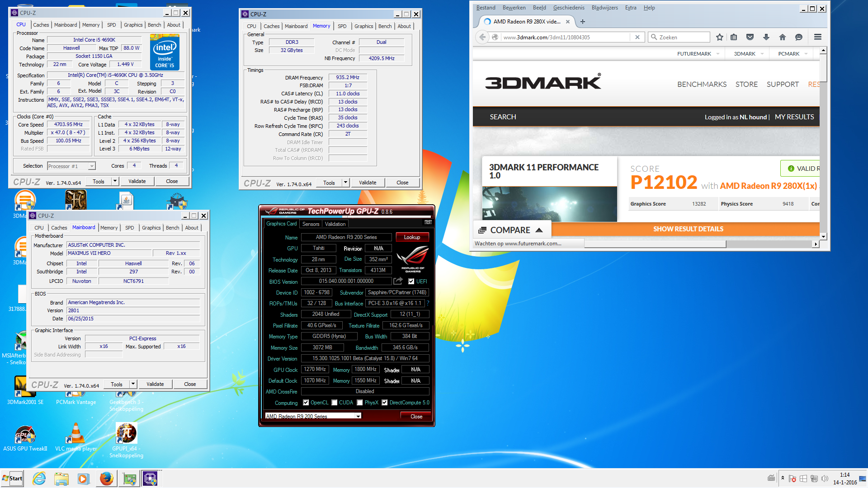Switch to Validation tab in GPU-Z
This screenshot has width=868, height=488.
pos(335,224)
